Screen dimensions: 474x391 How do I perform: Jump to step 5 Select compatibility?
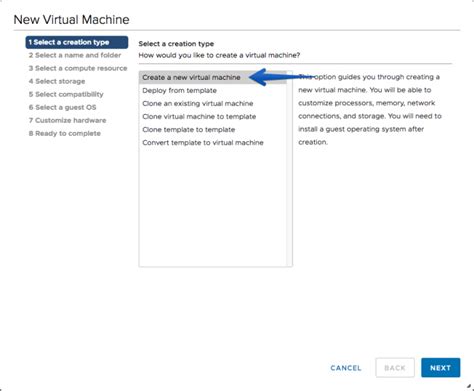(66, 94)
